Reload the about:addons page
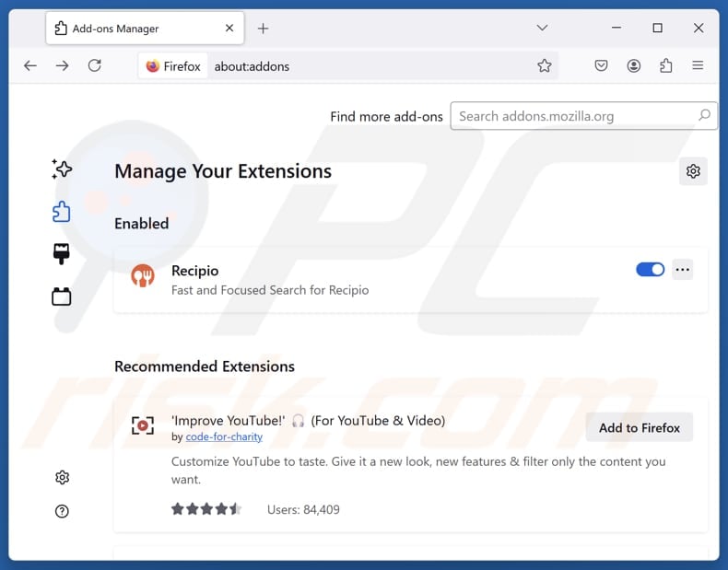This screenshot has height=570, width=728. click(95, 65)
